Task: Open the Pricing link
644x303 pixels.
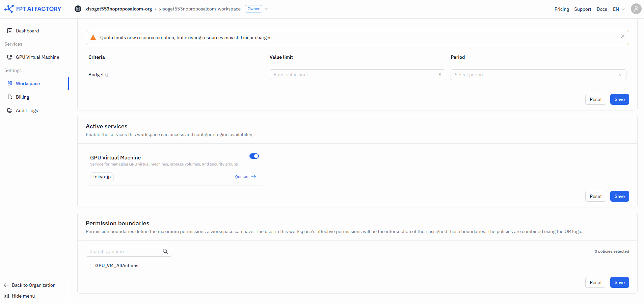Action: [x=562, y=9]
